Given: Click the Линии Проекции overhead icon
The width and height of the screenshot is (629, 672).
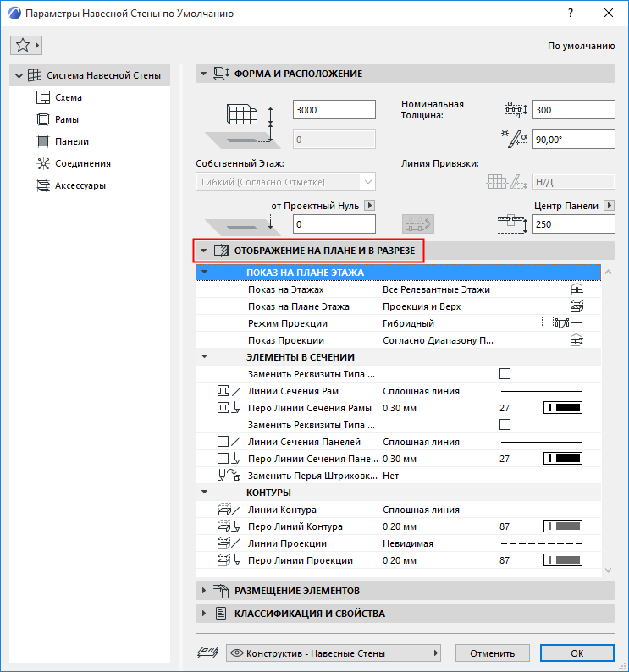Looking at the screenshot, I should tap(229, 543).
